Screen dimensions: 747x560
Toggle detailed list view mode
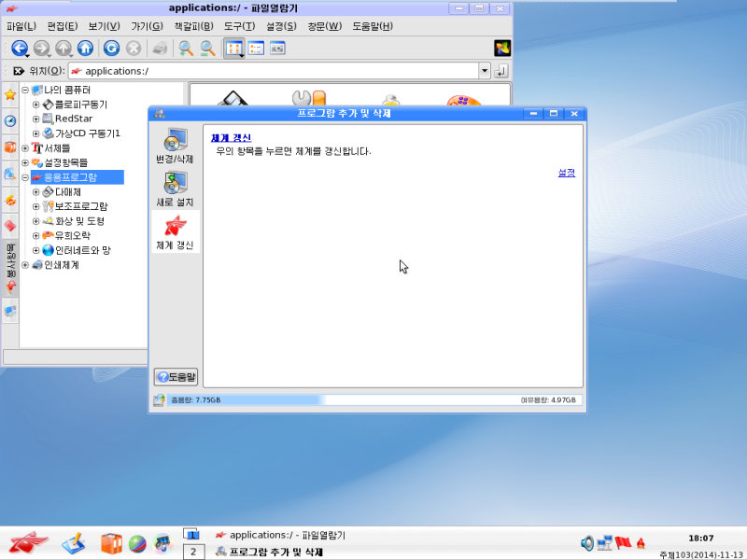[255, 49]
